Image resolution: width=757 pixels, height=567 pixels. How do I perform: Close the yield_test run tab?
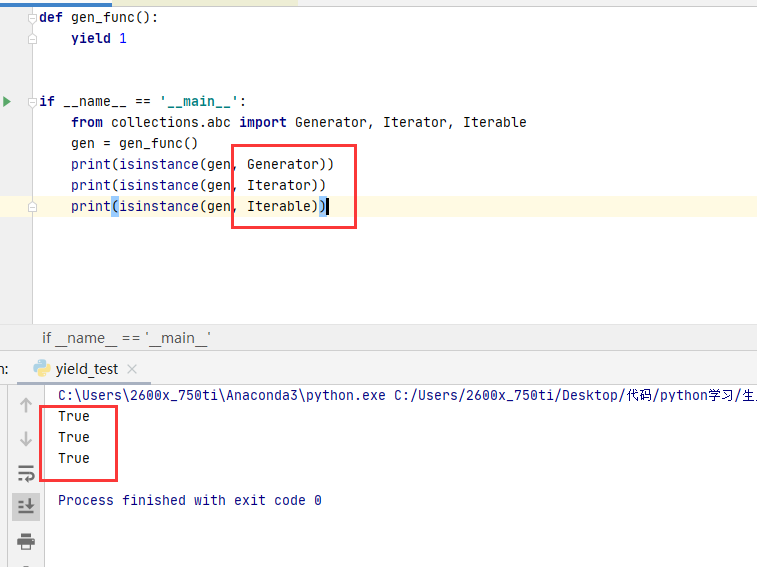pyautogui.click(x=132, y=369)
